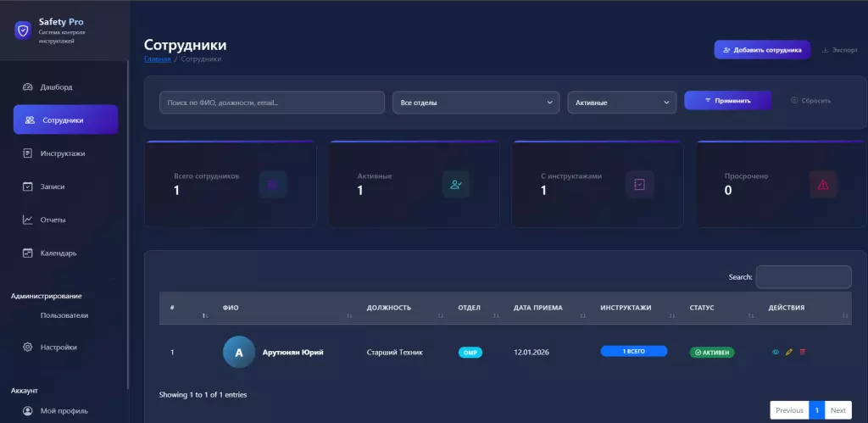Expand the 'Активные' status filter dropdown

(x=621, y=103)
